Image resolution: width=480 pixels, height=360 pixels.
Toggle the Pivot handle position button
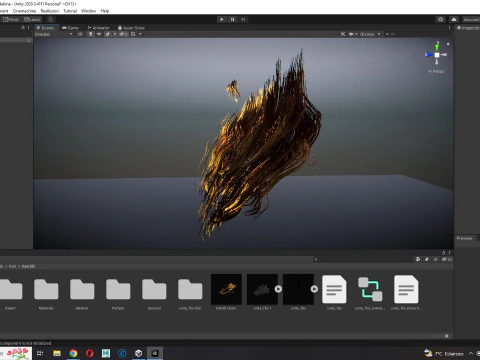[11, 19]
